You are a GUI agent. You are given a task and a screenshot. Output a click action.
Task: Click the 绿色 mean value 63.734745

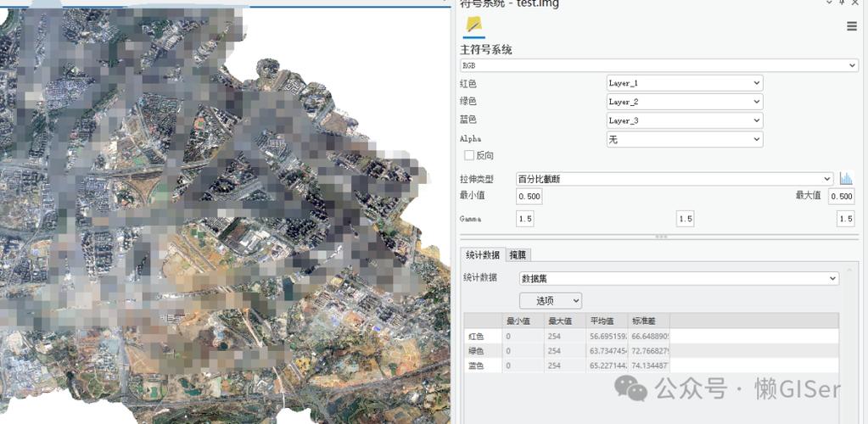click(608, 351)
